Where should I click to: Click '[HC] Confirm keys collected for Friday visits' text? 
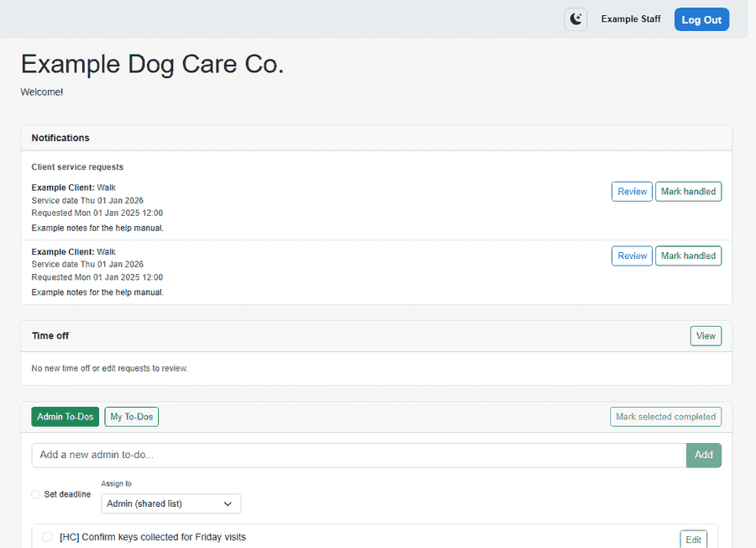pos(152,537)
